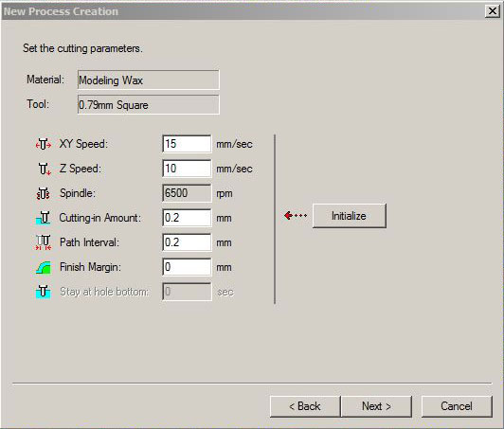Select the Path Interval value box

(x=187, y=242)
